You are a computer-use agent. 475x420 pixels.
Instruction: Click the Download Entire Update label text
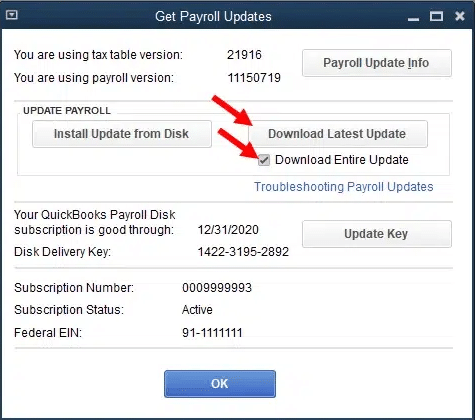point(342,160)
